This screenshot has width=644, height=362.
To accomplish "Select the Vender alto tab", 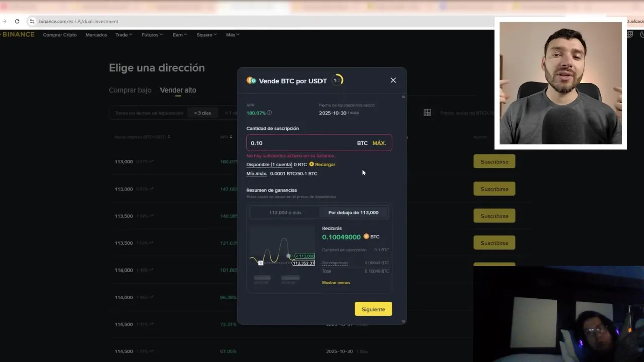I will click(x=178, y=90).
